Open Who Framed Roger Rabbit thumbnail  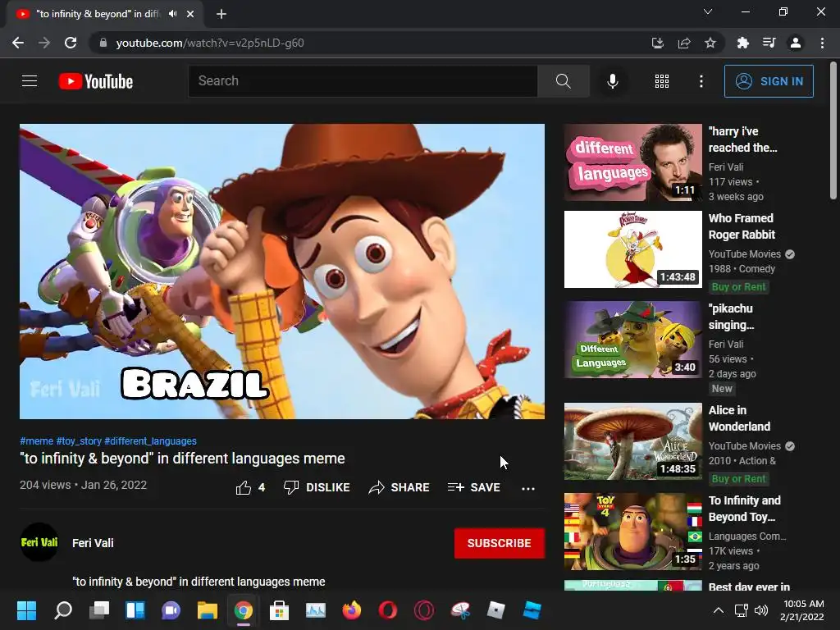[633, 249]
